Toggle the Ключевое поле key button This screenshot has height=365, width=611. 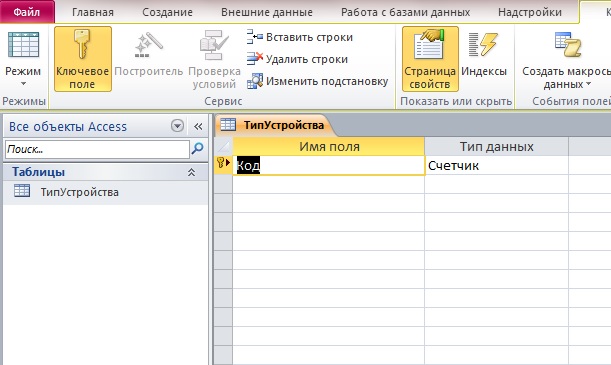(83, 59)
